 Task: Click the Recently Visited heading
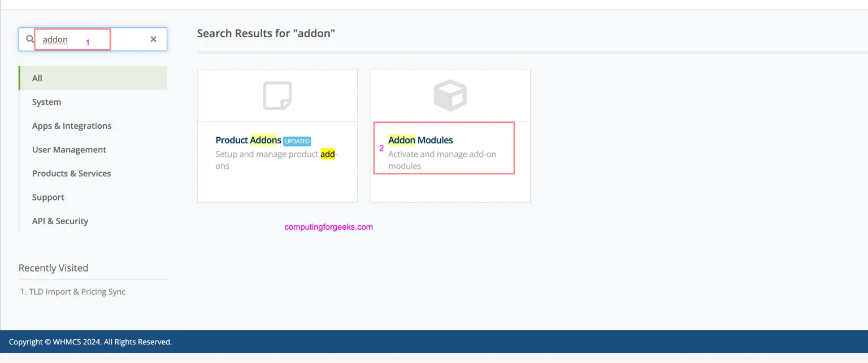pyautogui.click(x=53, y=268)
